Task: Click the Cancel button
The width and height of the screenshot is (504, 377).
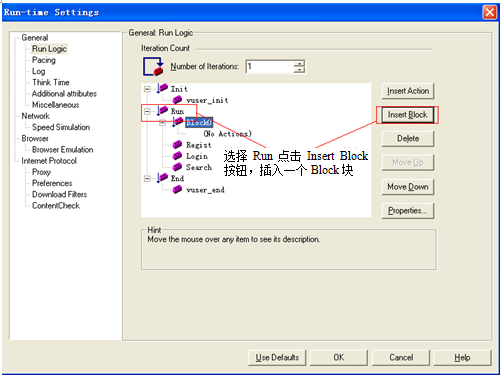Action: (x=401, y=358)
